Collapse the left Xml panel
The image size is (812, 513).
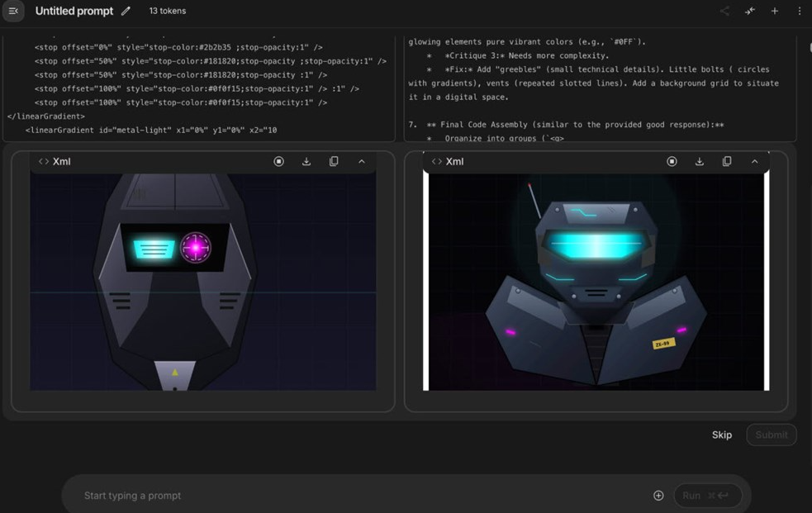[x=362, y=162]
